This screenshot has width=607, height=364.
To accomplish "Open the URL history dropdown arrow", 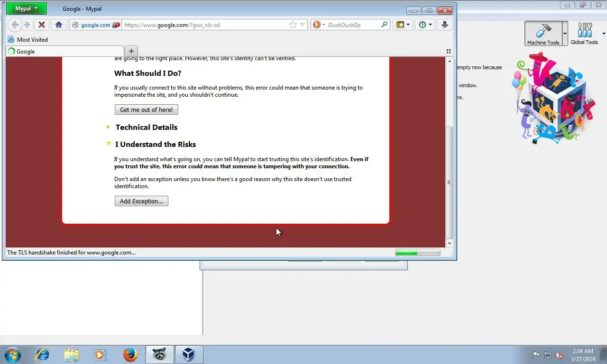I will point(302,25).
